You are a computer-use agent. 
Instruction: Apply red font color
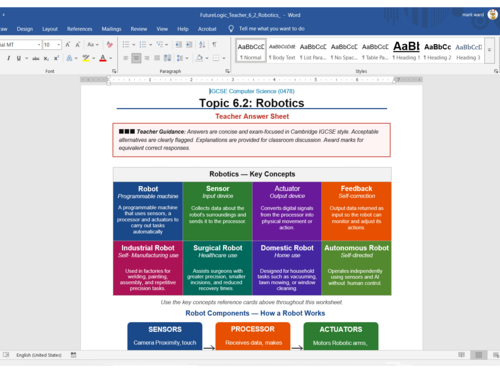click(103, 58)
